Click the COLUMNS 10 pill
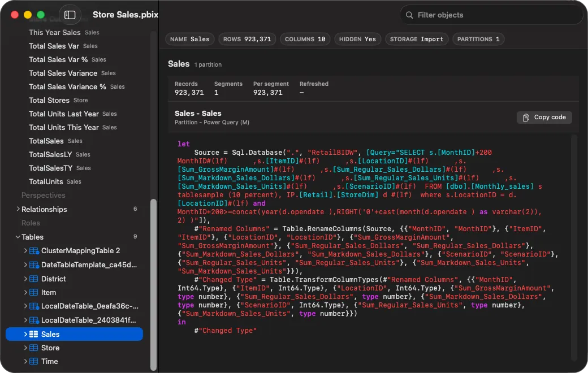The image size is (588, 373). pyautogui.click(x=305, y=39)
